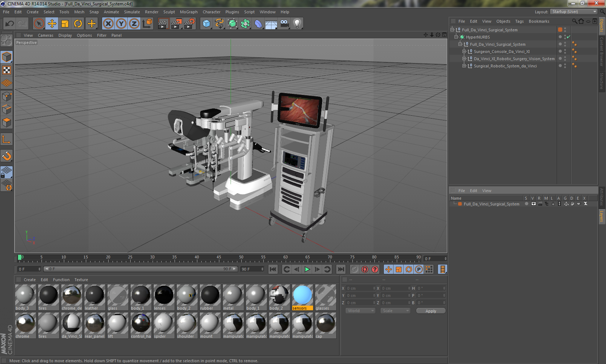Open the spline pen tools
Image resolution: width=606 pixels, height=364 pixels.
pos(219,24)
